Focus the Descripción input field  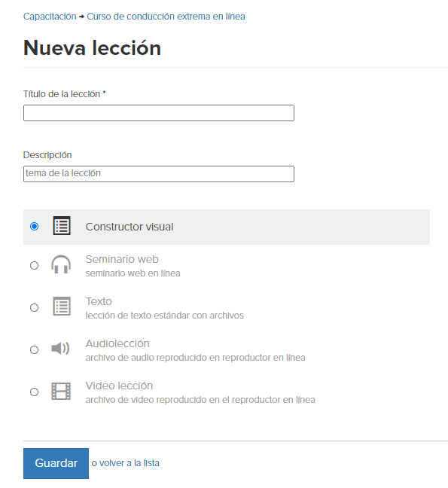159,174
